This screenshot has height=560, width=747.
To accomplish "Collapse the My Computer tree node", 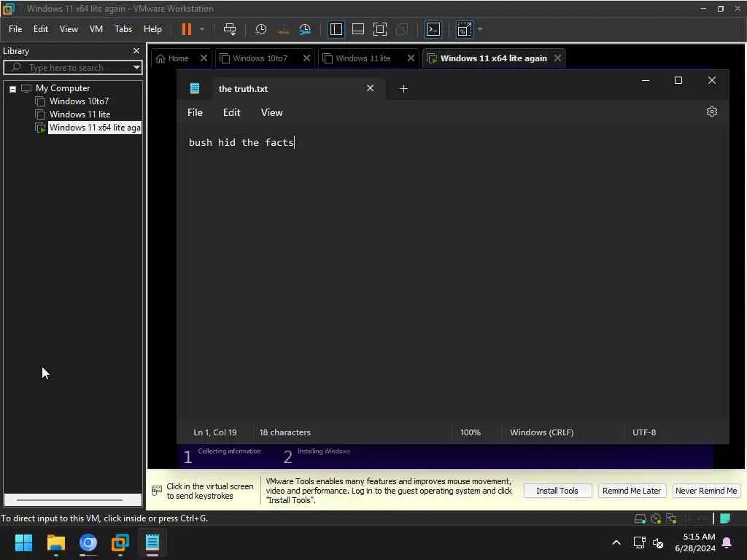I will click(x=13, y=88).
